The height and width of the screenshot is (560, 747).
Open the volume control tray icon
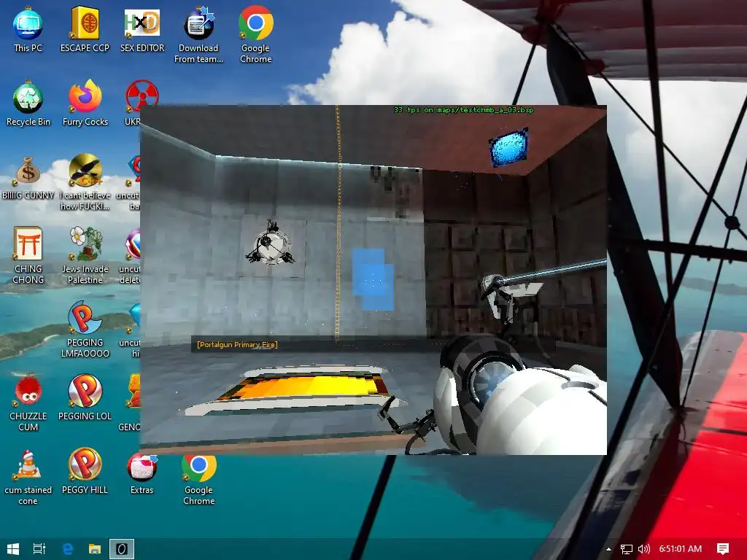(x=643, y=549)
